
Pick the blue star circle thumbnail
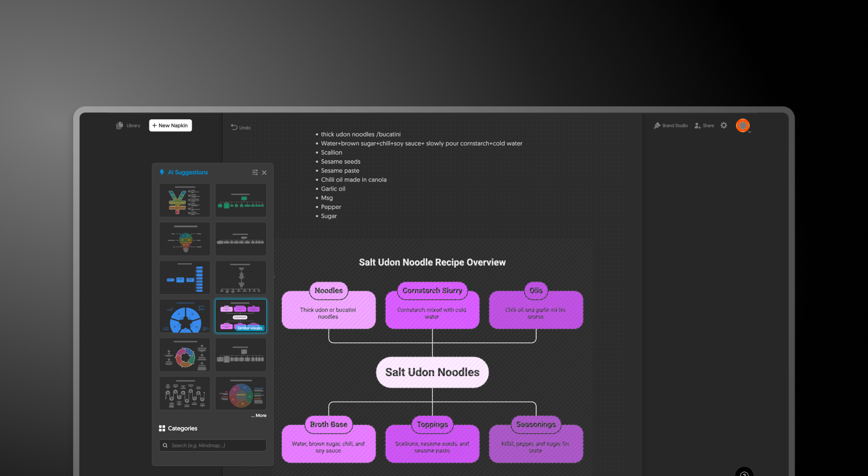point(185,316)
